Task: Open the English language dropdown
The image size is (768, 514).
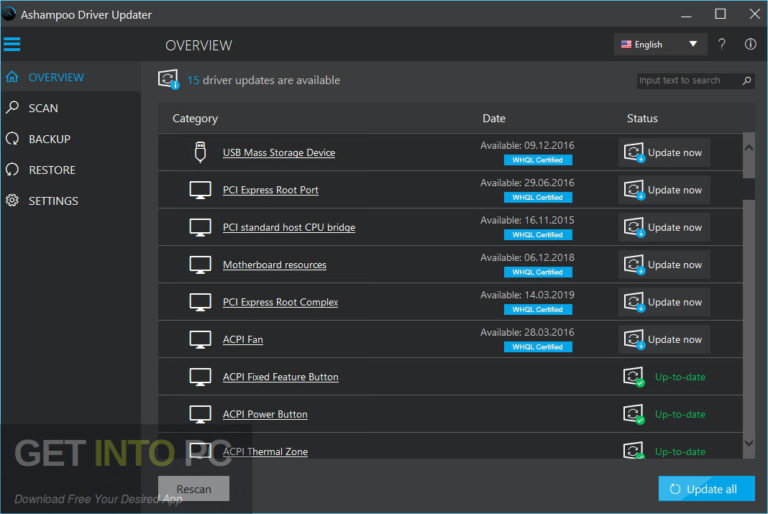Action: tap(660, 45)
